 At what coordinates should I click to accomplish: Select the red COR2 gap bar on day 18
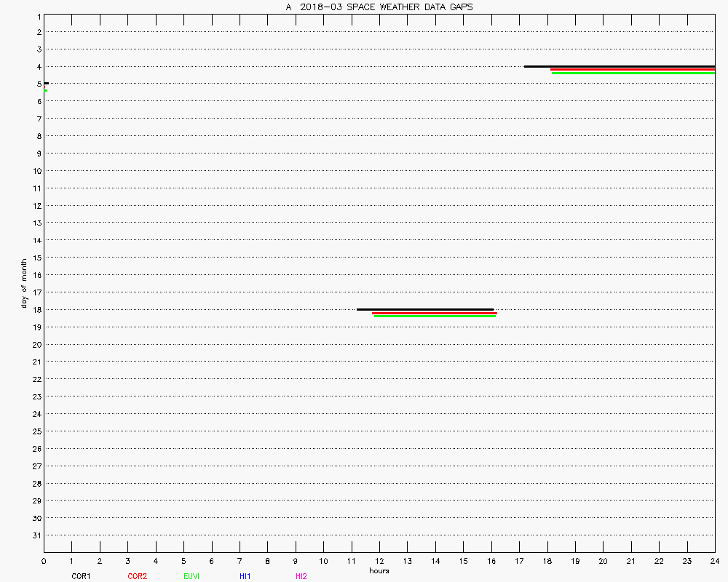[x=435, y=313]
